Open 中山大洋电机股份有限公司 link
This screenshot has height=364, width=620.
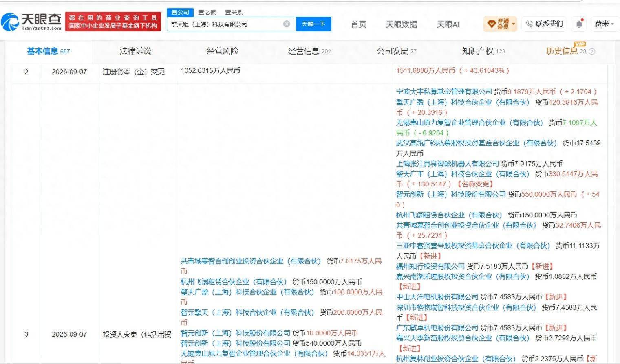[437, 297]
